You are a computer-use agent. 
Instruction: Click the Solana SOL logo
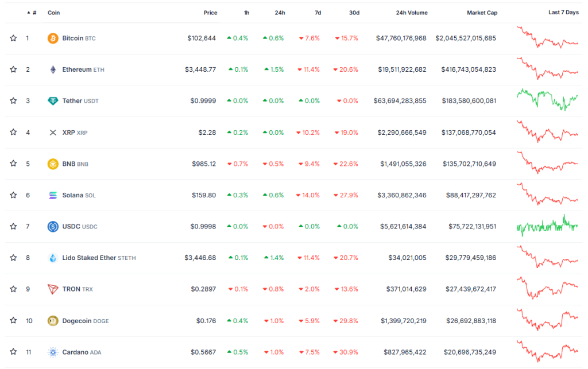tap(53, 195)
